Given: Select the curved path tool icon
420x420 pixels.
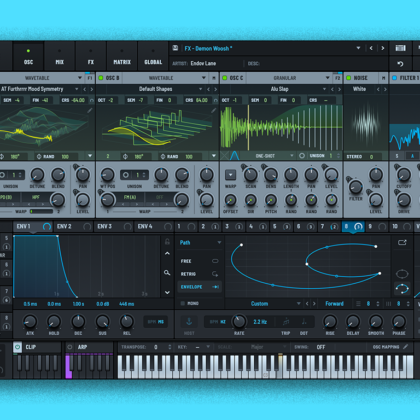Looking at the screenshot, I should 402,288.
